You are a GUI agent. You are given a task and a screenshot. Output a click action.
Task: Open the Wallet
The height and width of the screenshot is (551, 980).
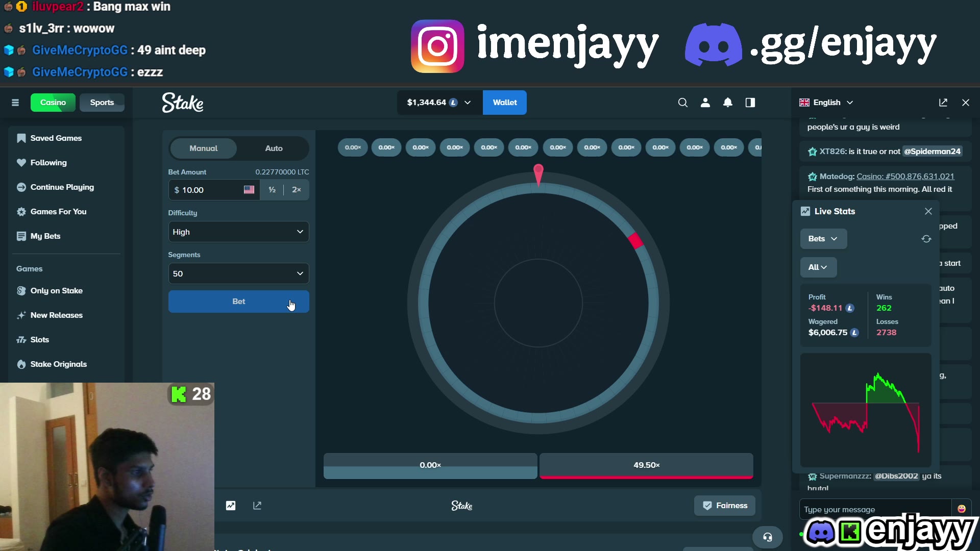[505, 103]
